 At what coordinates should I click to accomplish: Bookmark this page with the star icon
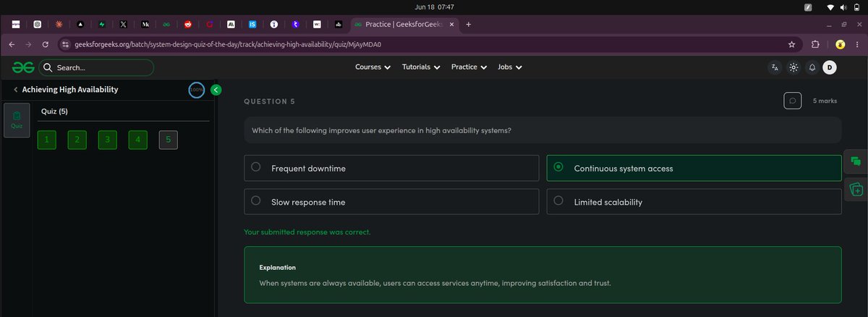point(792,44)
